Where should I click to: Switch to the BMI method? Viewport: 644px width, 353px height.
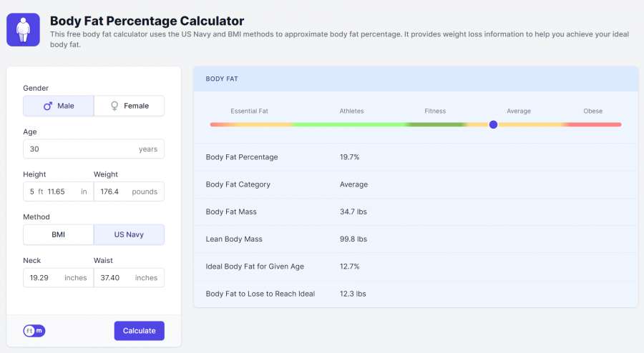coord(59,234)
